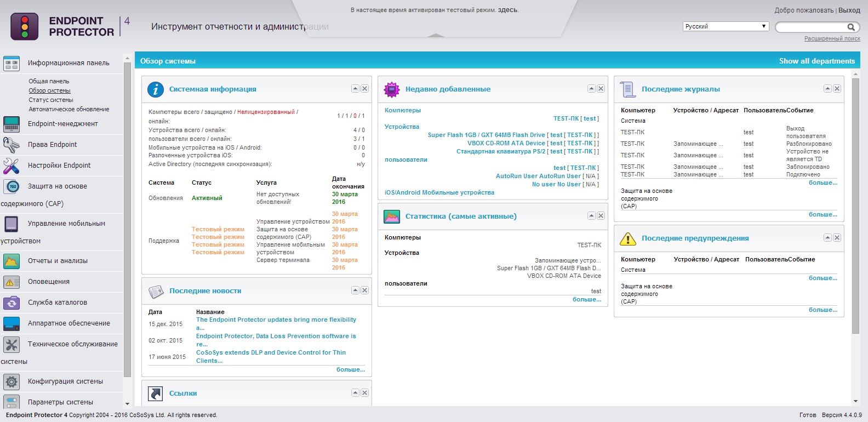Click the Show all departments link
The image size is (868, 422).
click(x=817, y=61)
